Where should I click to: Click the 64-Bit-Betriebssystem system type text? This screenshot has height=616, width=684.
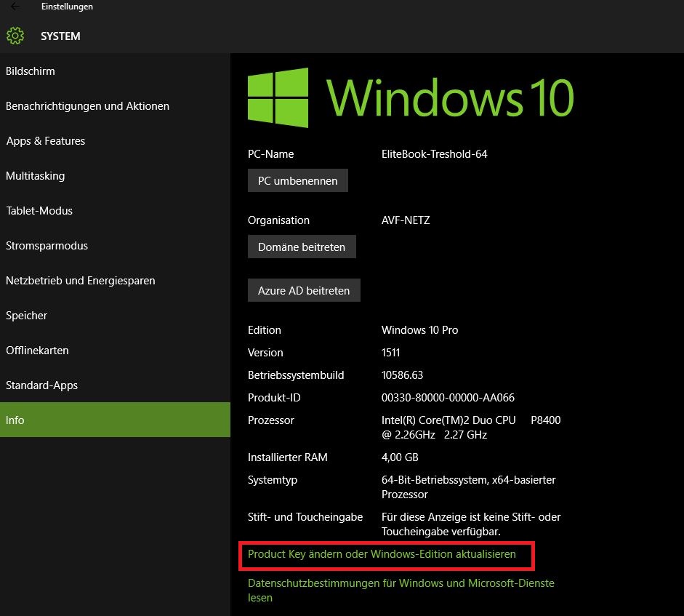(469, 487)
